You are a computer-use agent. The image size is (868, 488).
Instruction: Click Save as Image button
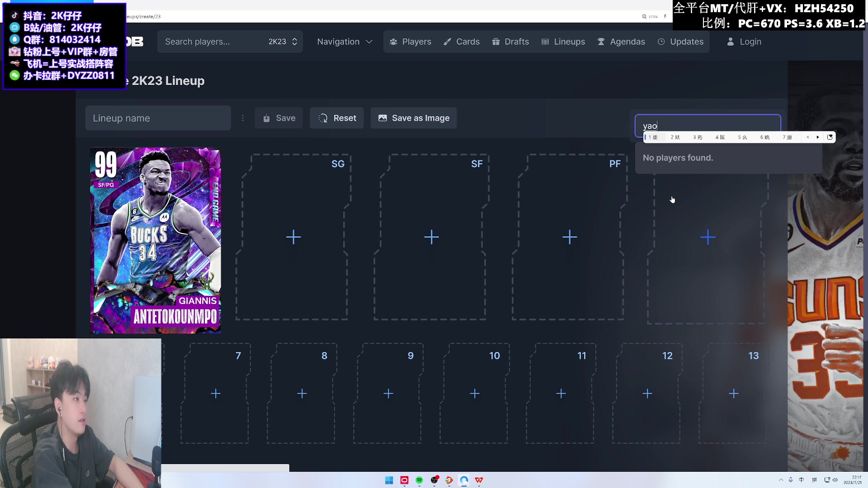coord(414,118)
